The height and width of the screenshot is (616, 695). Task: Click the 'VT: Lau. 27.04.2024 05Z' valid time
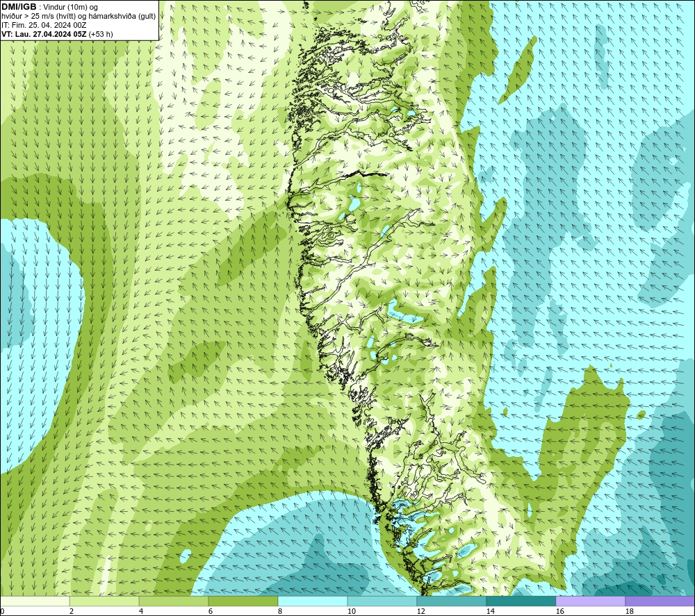pyautogui.click(x=44, y=34)
